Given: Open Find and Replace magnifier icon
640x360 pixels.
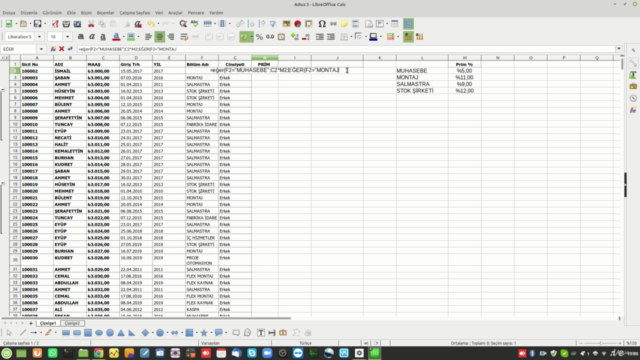Looking at the screenshot, I should [183, 24].
